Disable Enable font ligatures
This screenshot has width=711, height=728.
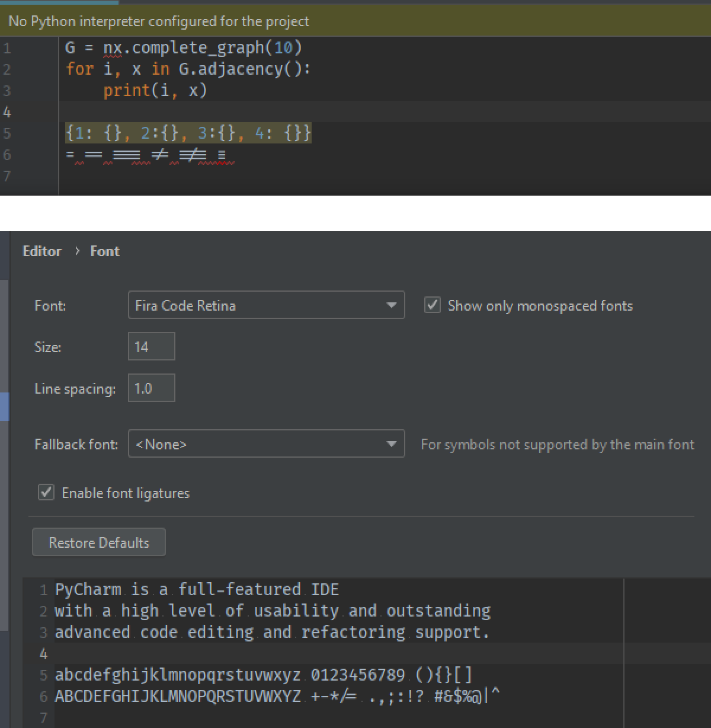(x=46, y=492)
